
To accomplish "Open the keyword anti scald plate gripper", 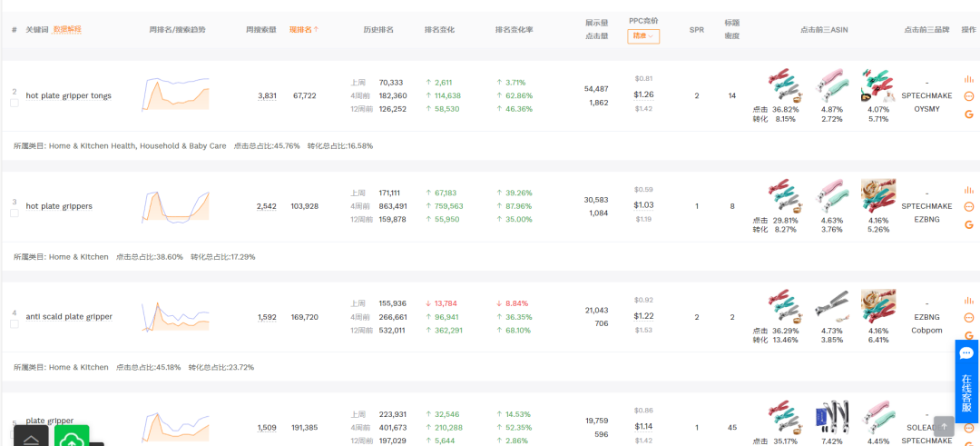I will coord(69,317).
